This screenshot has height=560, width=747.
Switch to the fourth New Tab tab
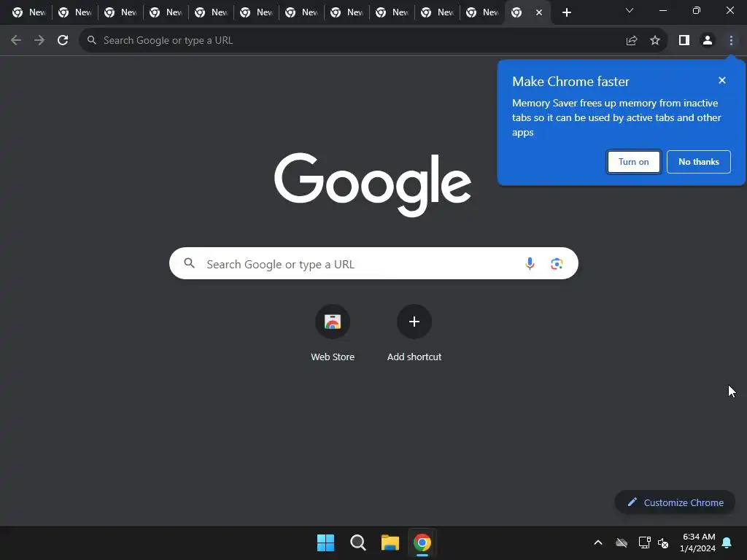(x=166, y=12)
